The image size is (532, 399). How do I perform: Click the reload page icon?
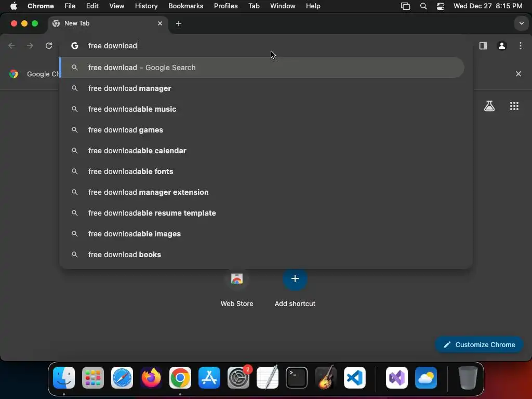click(x=49, y=46)
